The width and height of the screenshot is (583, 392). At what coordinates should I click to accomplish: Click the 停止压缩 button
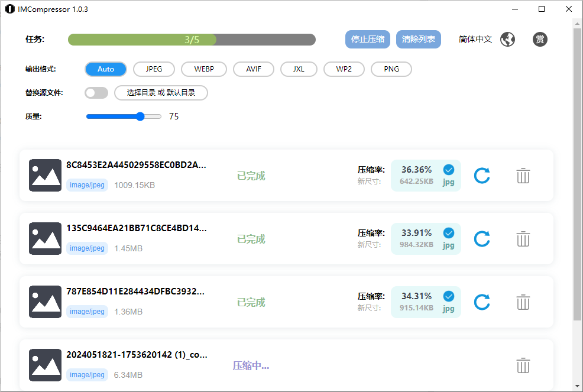[x=368, y=40]
